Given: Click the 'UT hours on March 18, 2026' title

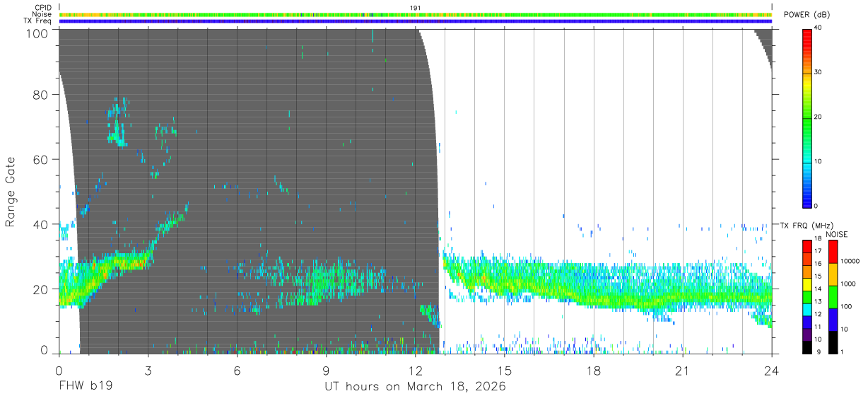Looking at the screenshot, I should point(415,387).
